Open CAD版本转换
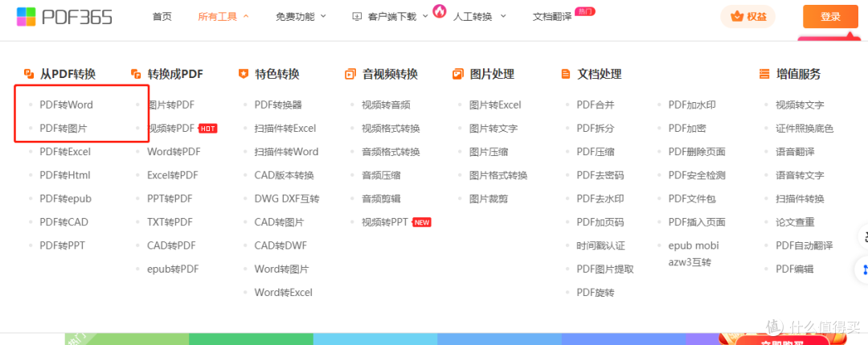868x345 pixels. coord(285,175)
